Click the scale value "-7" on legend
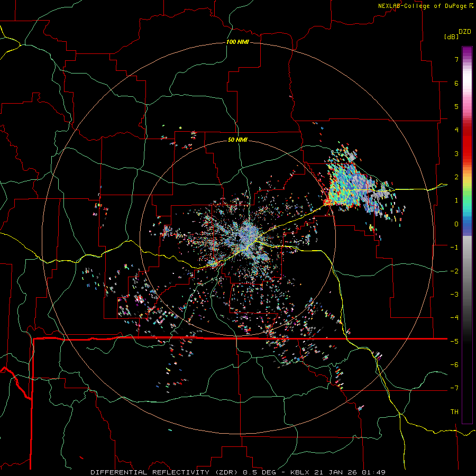Image resolution: width=476 pixels, height=476 pixels. click(x=454, y=388)
